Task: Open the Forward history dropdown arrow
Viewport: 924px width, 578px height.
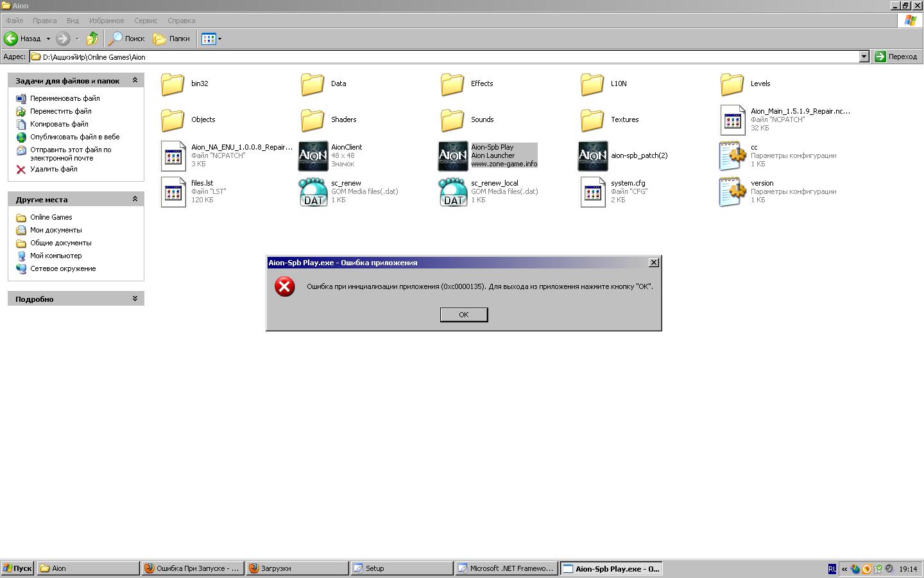Action: (x=78, y=39)
